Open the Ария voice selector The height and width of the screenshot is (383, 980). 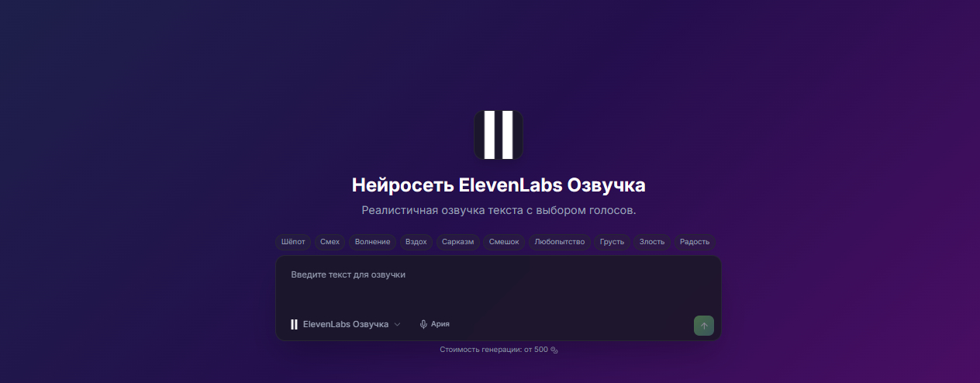coord(434,324)
